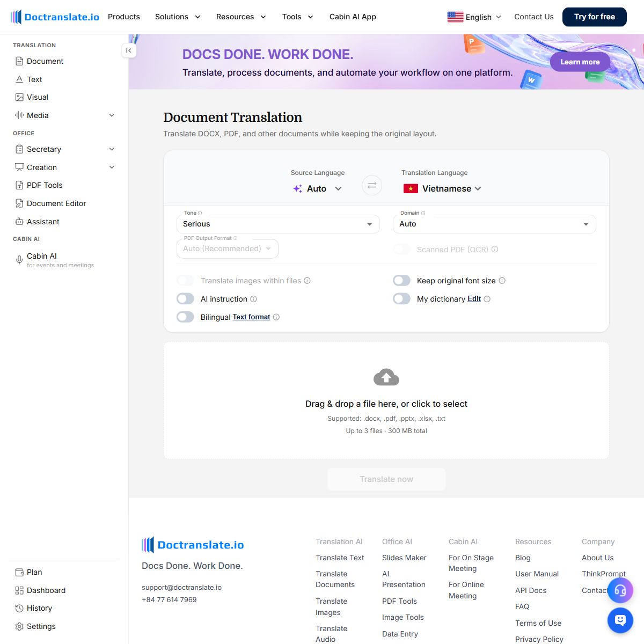644x644 pixels.
Task: Click the Cabin AI microphone icon
Action: click(x=19, y=260)
